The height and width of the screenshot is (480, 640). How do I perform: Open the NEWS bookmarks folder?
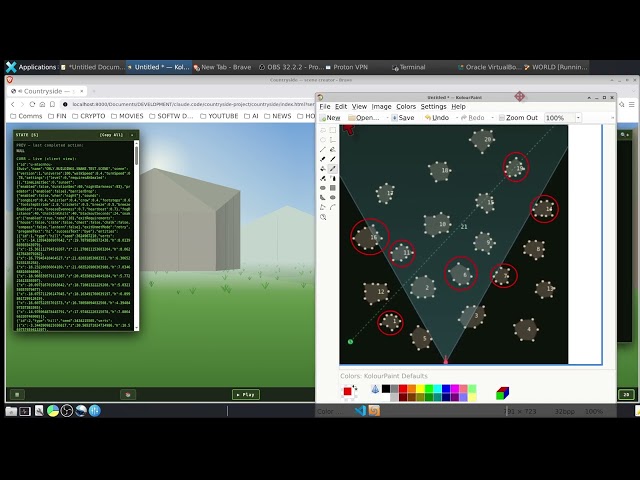(x=278, y=116)
